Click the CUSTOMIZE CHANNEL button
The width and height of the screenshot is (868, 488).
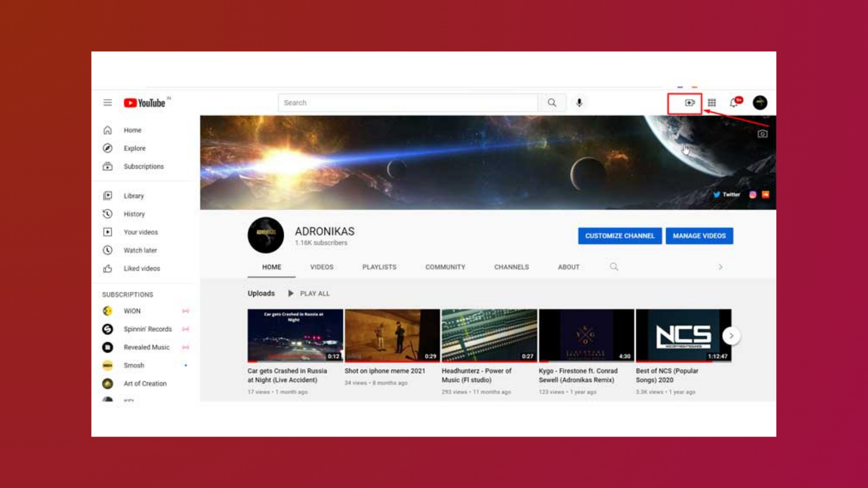pos(620,236)
